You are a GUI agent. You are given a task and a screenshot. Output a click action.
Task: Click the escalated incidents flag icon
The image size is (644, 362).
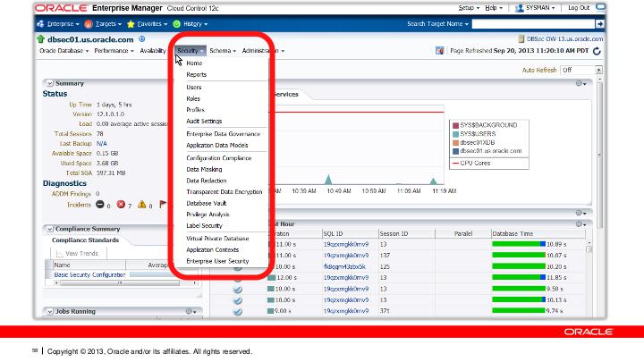(x=163, y=204)
